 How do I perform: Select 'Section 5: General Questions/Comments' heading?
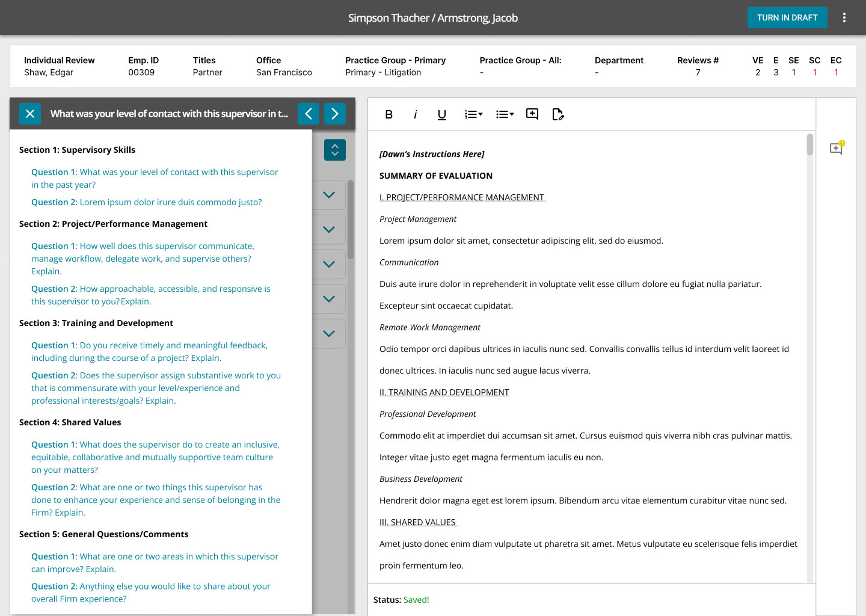pyautogui.click(x=103, y=534)
